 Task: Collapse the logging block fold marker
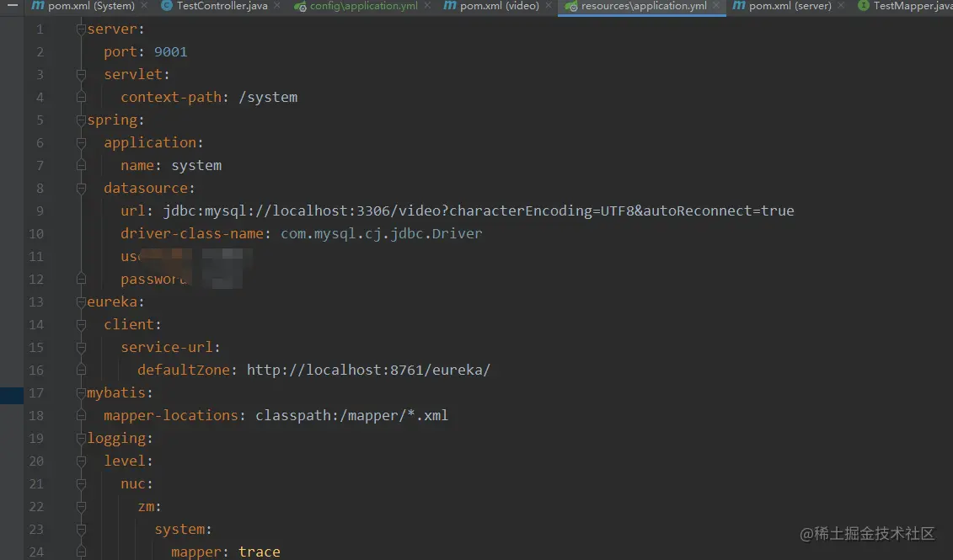(x=81, y=438)
